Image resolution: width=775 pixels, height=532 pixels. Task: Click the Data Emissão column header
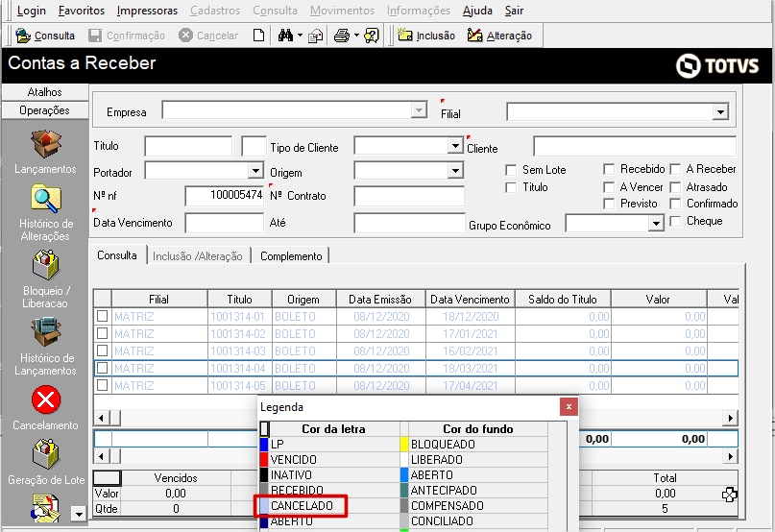click(380, 299)
